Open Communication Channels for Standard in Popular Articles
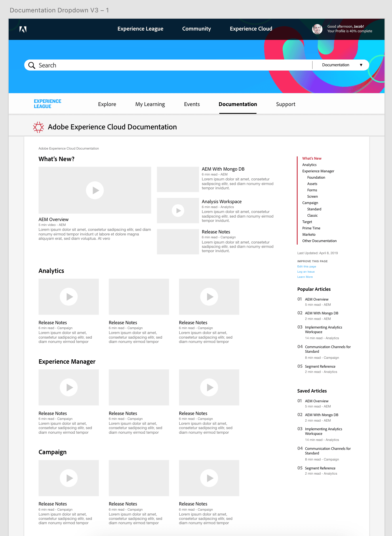The width and height of the screenshot is (392, 536). pyautogui.click(x=328, y=349)
